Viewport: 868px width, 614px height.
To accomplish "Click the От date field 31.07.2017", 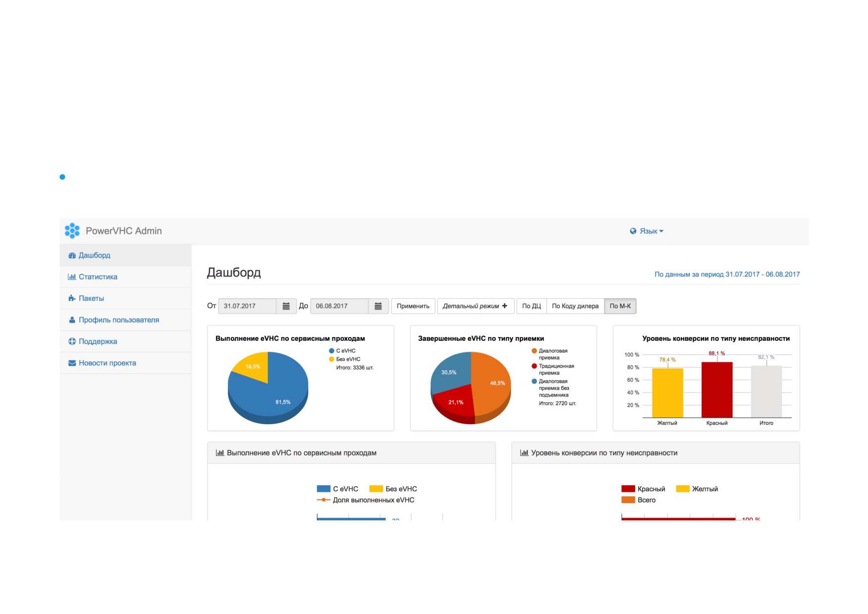I will [247, 306].
